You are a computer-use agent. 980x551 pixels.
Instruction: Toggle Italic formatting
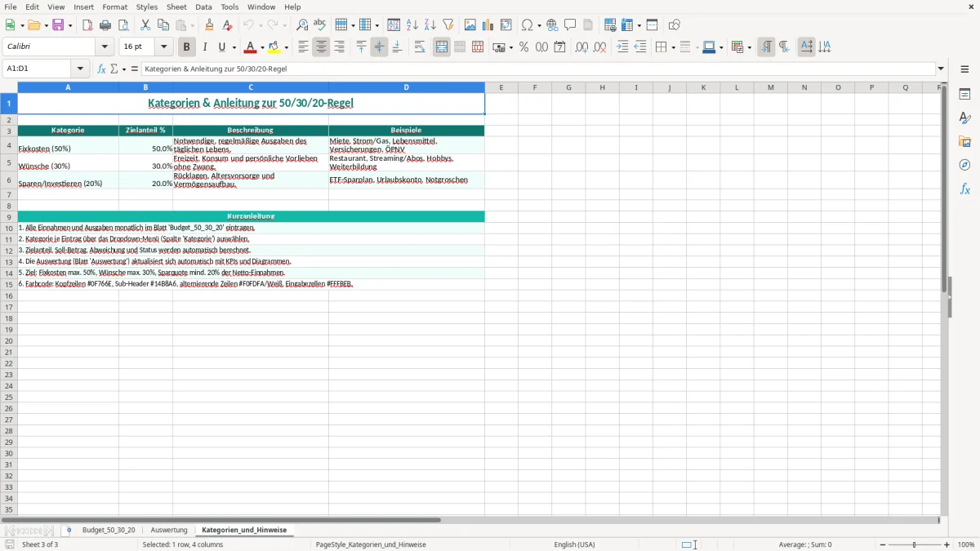pyautogui.click(x=204, y=47)
